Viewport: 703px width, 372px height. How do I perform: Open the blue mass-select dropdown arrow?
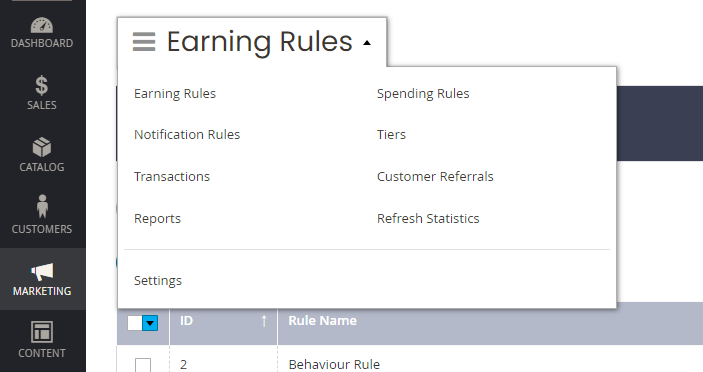(x=150, y=323)
